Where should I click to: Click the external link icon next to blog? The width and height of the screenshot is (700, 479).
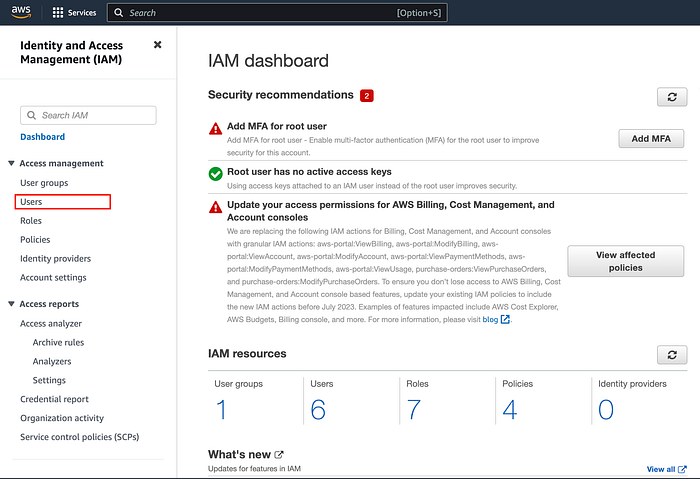[x=505, y=319]
